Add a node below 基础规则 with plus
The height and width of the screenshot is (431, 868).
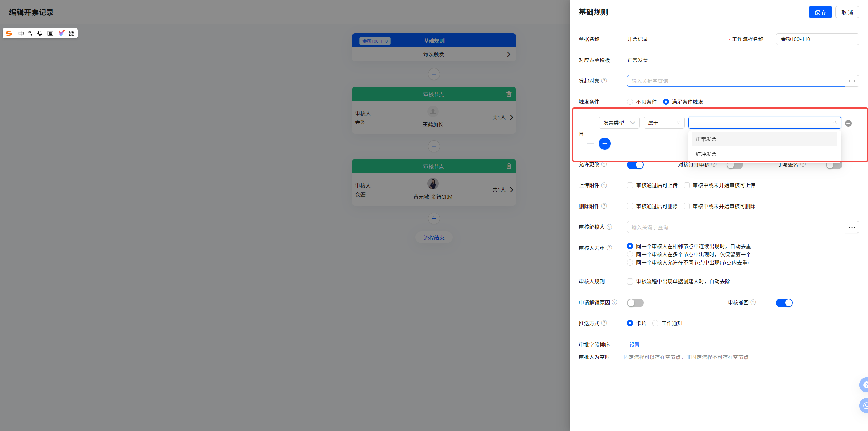tap(434, 74)
